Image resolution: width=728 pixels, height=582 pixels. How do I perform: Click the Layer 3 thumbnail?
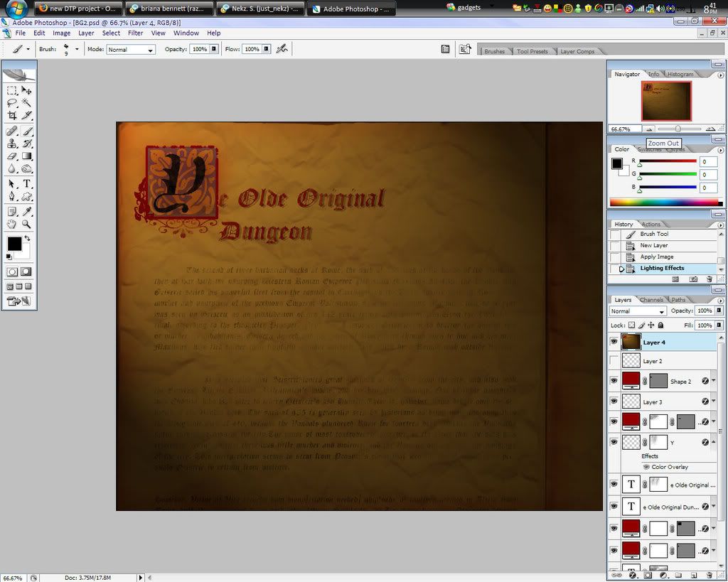[x=631, y=402]
